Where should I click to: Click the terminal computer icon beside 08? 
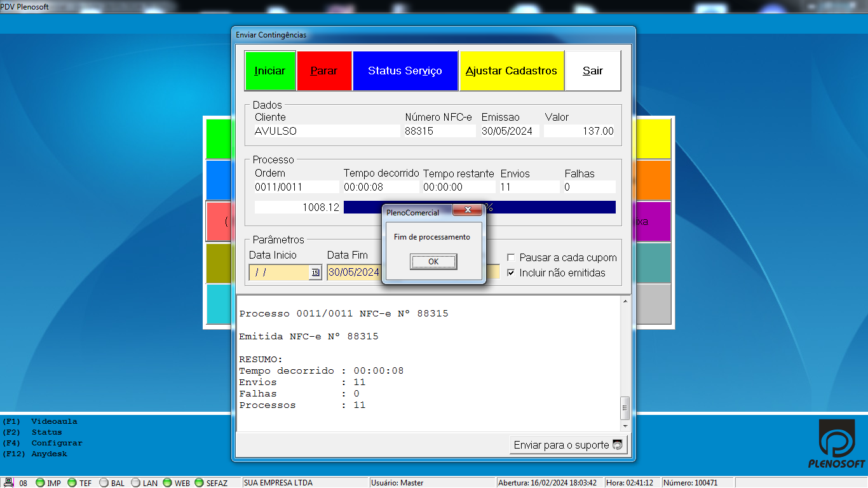click(x=9, y=483)
